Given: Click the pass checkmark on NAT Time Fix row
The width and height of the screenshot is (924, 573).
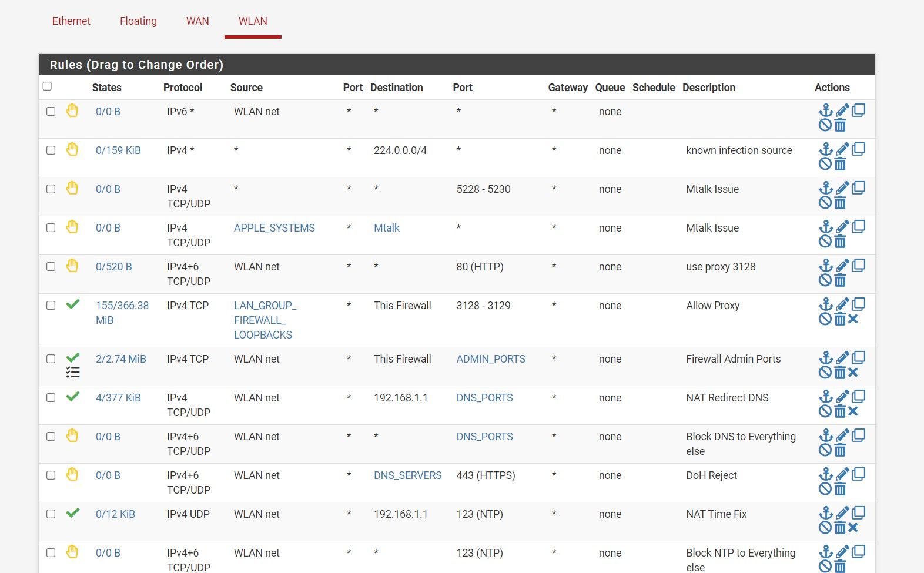Looking at the screenshot, I should 73,513.
